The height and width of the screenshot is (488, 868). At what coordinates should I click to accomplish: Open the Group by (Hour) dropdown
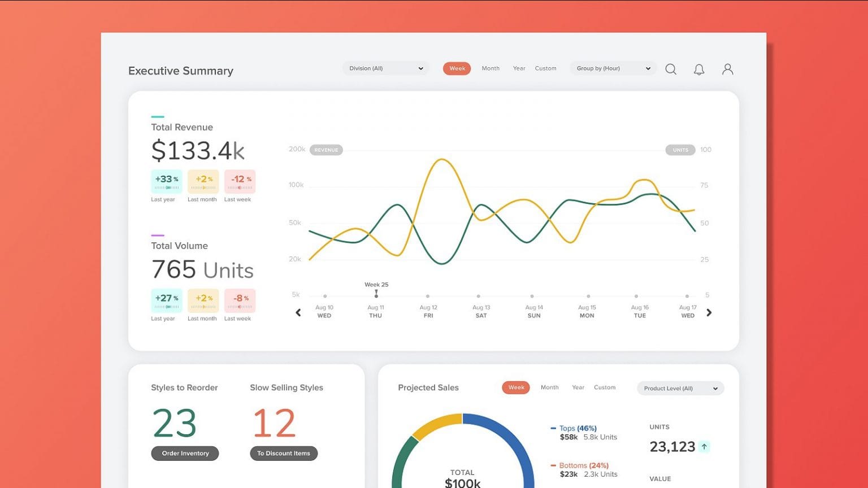tap(613, 68)
